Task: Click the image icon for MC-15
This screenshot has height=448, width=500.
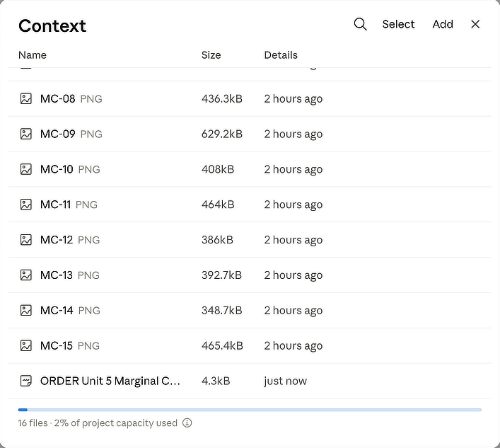Action: [x=26, y=345]
